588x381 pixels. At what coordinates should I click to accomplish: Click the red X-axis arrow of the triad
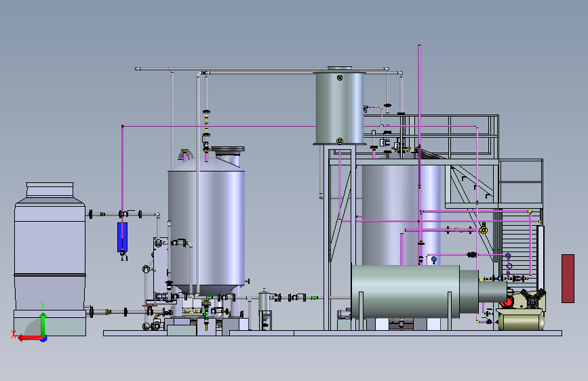point(30,338)
